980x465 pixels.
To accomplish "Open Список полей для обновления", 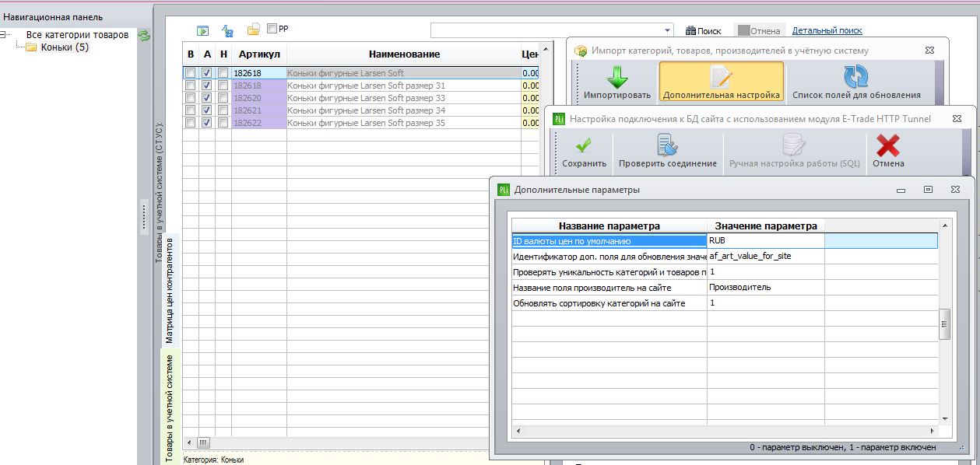I will click(x=856, y=82).
